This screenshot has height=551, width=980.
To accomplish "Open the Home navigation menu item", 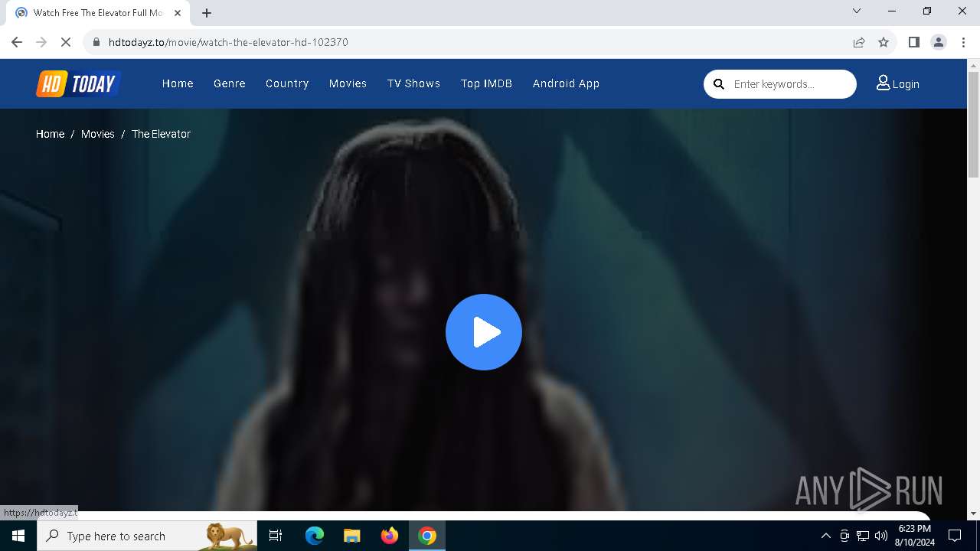I will click(x=178, y=83).
